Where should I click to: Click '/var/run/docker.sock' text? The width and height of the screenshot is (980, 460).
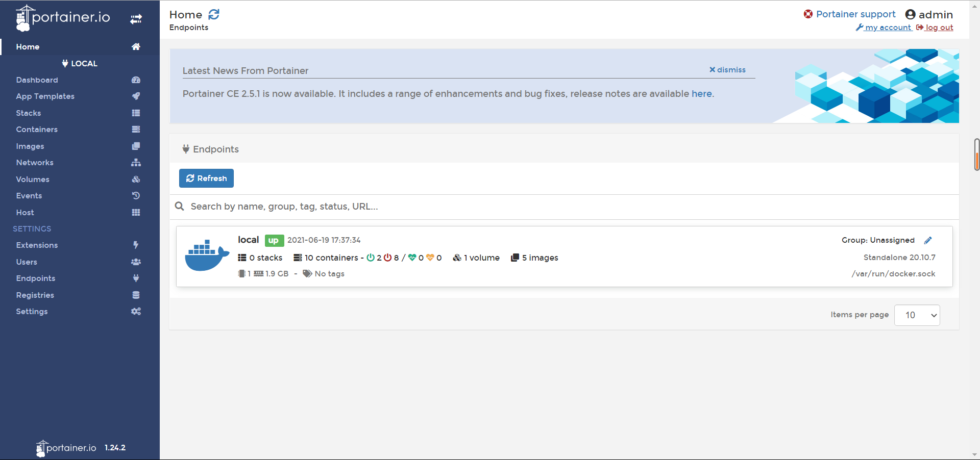[x=893, y=274]
